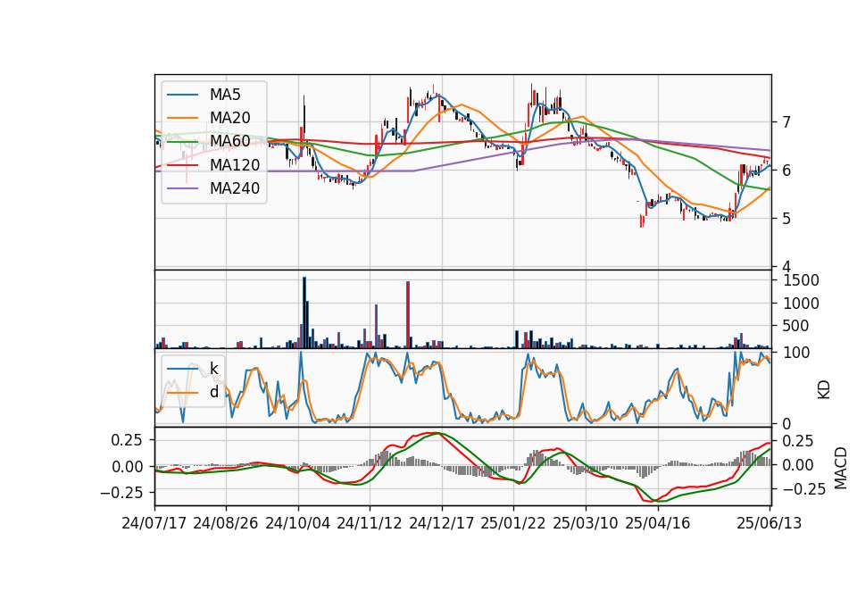Click the KD axis value 100
This screenshot has width=857, height=616.
click(796, 353)
